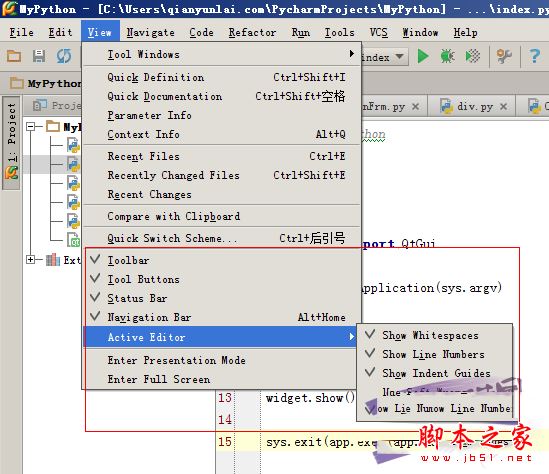Click the Help question mark icon

point(535,56)
